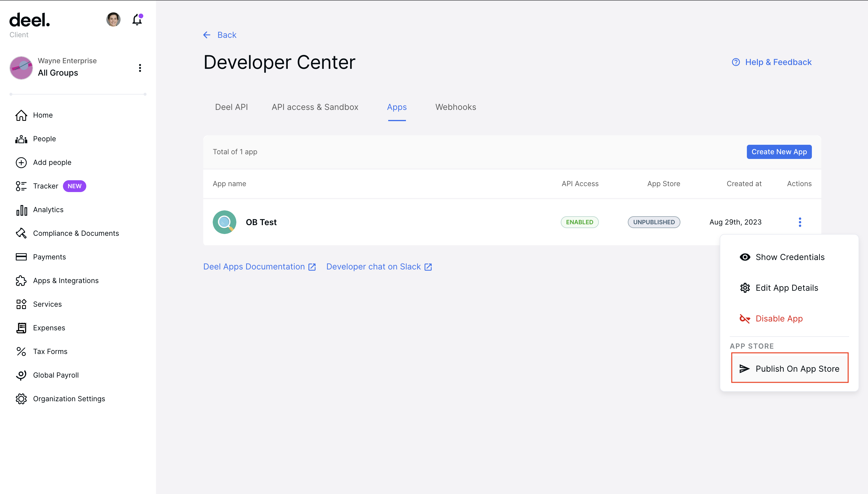Click the Organization Settings gear icon

(x=21, y=399)
